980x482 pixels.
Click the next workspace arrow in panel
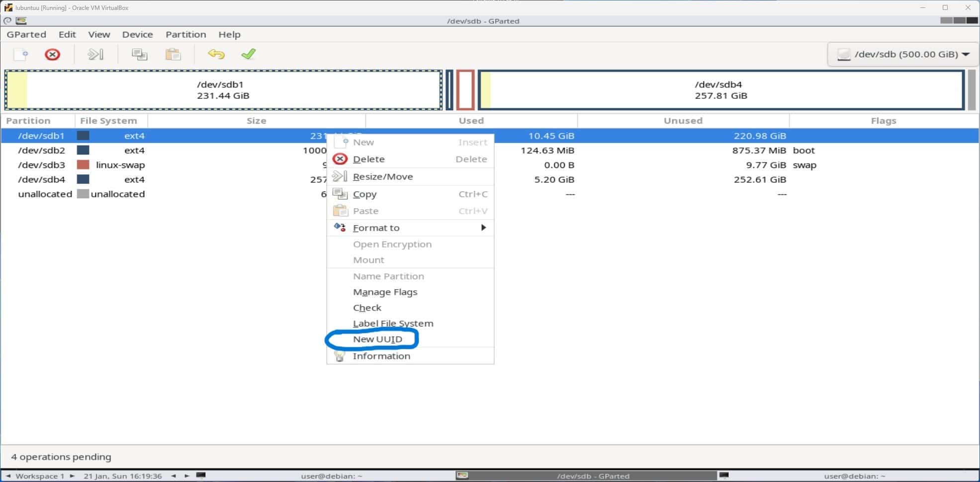pos(72,476)
